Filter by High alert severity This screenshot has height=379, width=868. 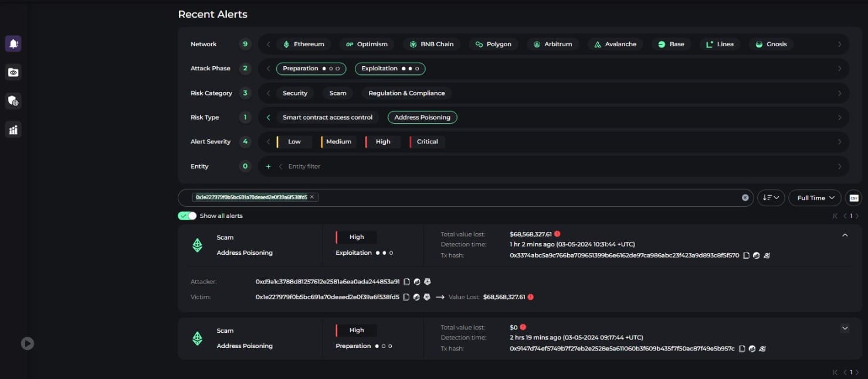click(x=382, y=142)
